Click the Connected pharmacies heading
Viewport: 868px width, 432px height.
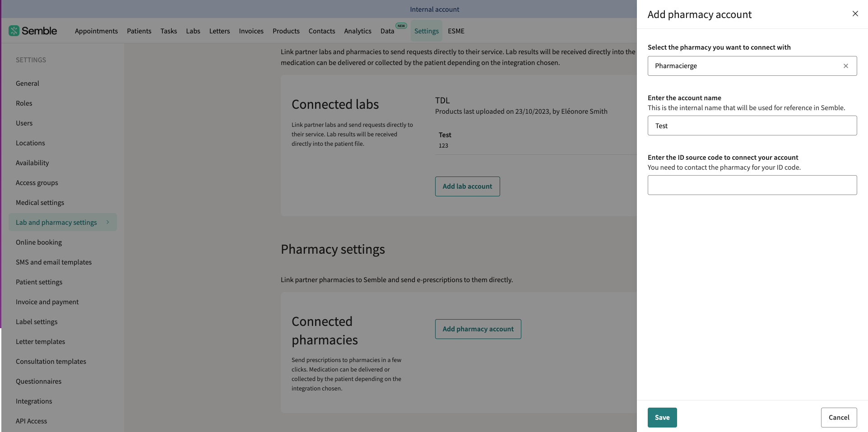coord(325,330)
